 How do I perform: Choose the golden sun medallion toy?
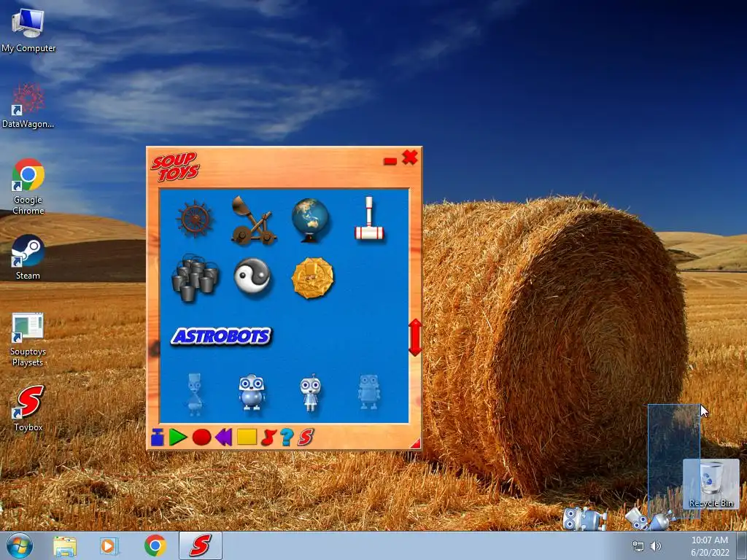tap(312, 278)
